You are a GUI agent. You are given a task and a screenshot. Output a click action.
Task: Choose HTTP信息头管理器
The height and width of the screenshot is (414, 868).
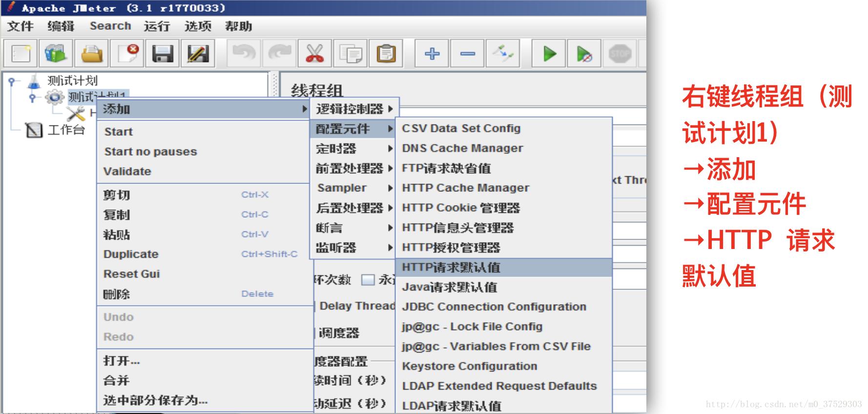click(x=504, y=228)
